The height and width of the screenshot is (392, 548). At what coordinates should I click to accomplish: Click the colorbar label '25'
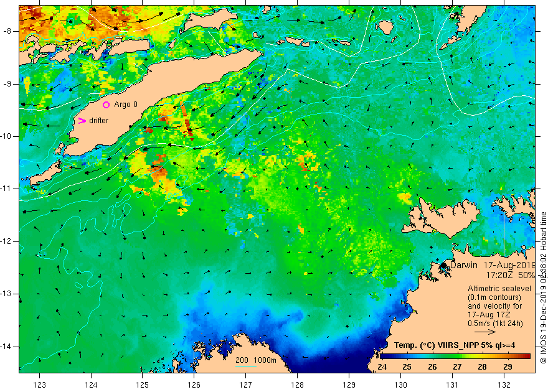[x=407, y=367]
